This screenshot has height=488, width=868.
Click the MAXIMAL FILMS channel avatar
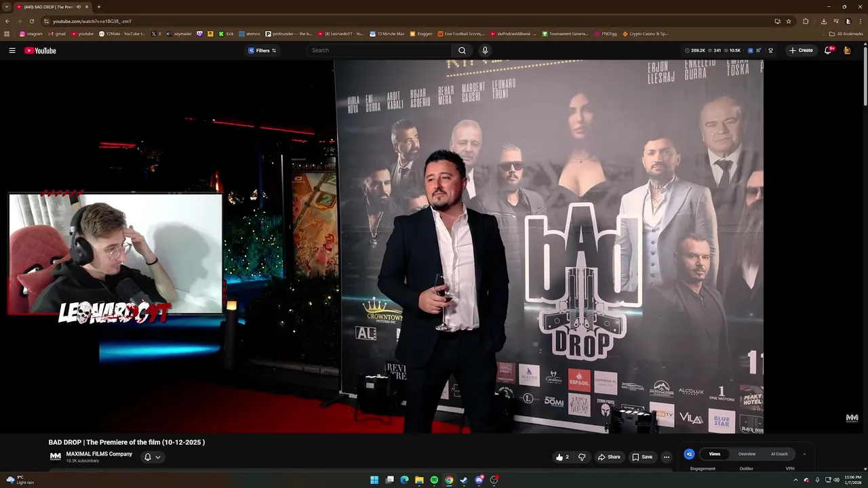[x=56, y=457]
